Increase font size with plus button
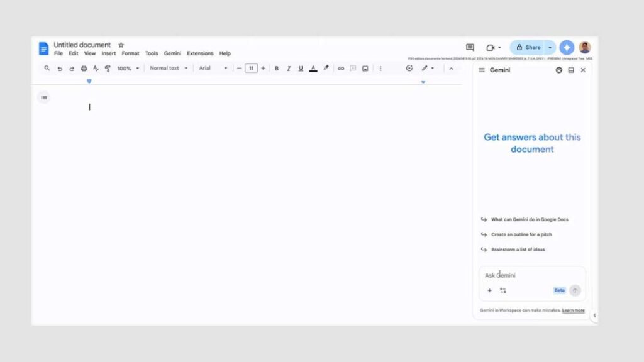Viewport: 644px width, 362px height. (263, 68)
